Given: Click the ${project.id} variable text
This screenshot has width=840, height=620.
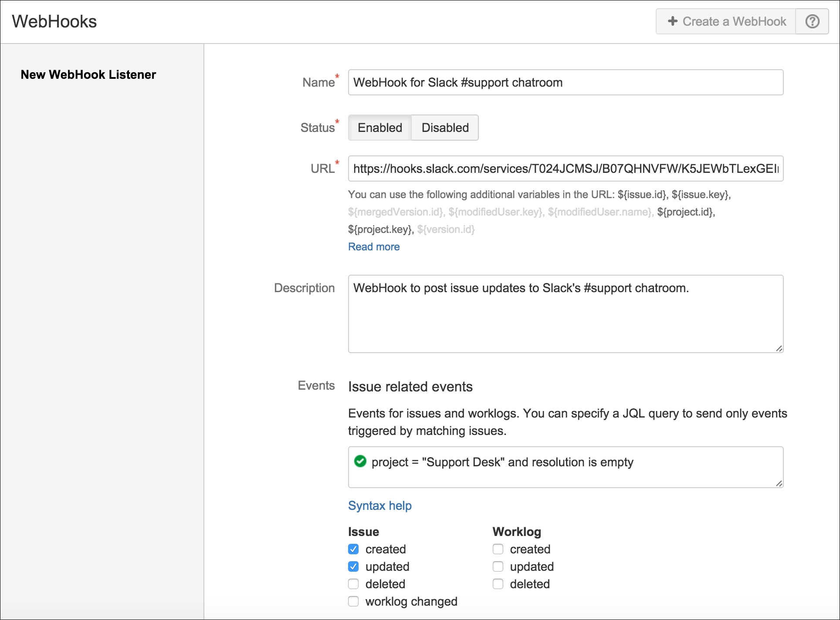Looking at the screenshot, I should (685, 212).
